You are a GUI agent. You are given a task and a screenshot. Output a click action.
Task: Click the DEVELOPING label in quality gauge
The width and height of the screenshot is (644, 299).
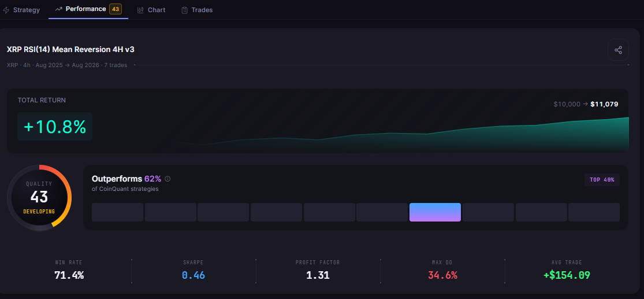tap(39, 212)
